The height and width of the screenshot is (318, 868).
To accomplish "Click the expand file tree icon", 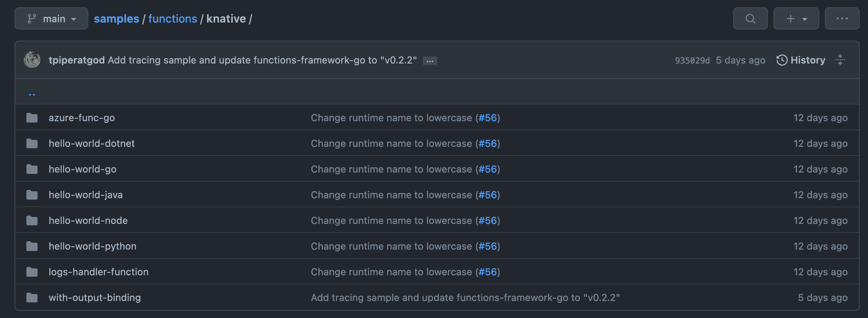I will [840, 60].
